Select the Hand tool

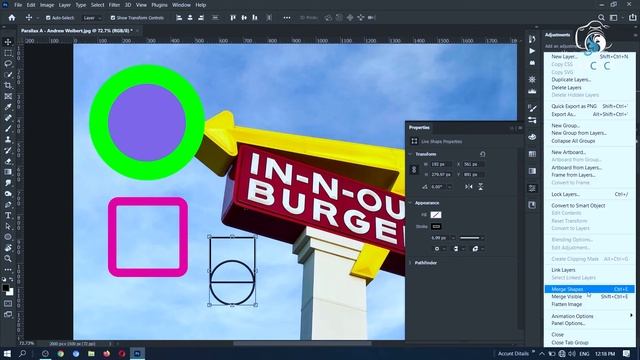click(8, 248)
